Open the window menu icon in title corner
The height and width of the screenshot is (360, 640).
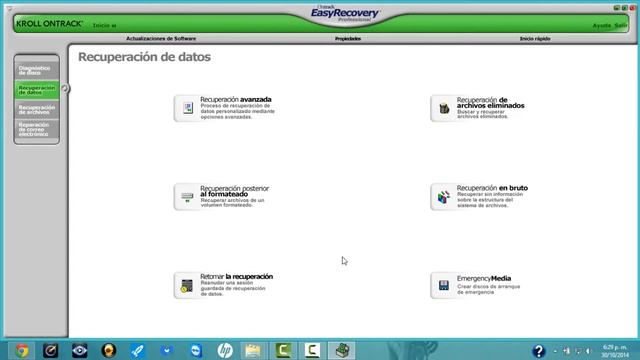pyautogui.click(x=9, y=8)
